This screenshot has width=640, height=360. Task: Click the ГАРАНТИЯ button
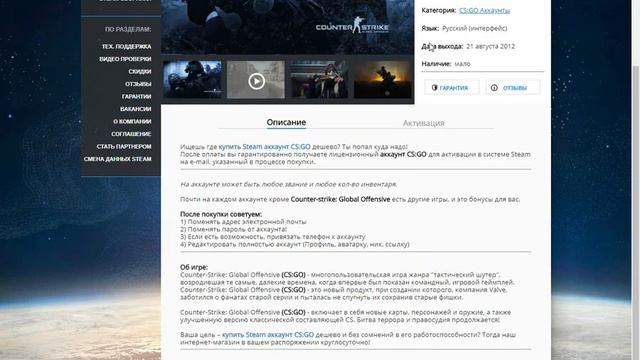452,87
